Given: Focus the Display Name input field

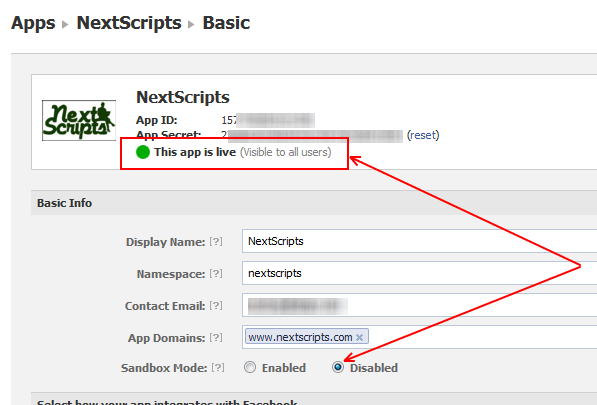Looking at the screenshot, I should (419, 241).
